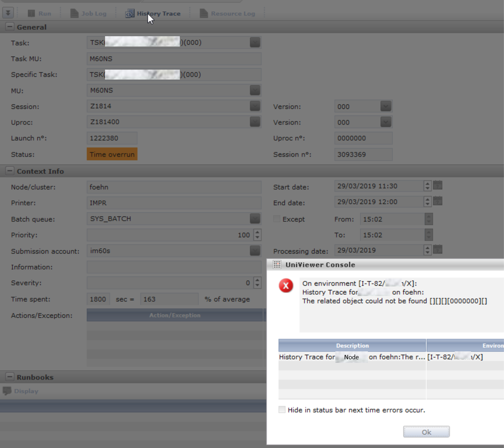Image resolution: width=504 pixels, height=448 pixels.
Task: Click the Environment column header
Action: click(465, 345)
